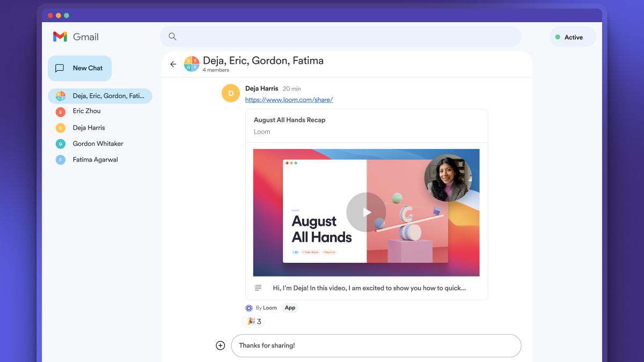Click the 'Hi, I'm Deja!' video description text
This screenshot has height=362, width=644.
click(369, 288)
